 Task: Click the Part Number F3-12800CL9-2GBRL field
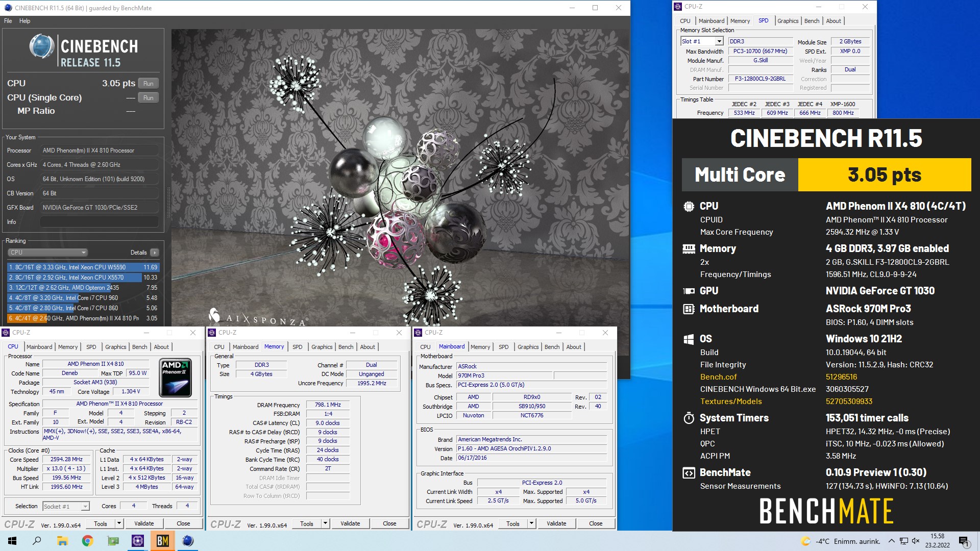pos(760,79)
